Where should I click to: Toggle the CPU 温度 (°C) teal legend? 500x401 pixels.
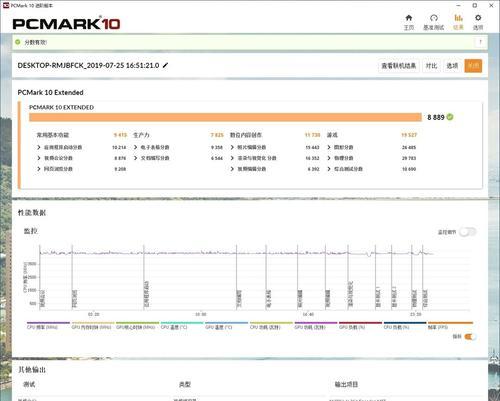[182, 325]
